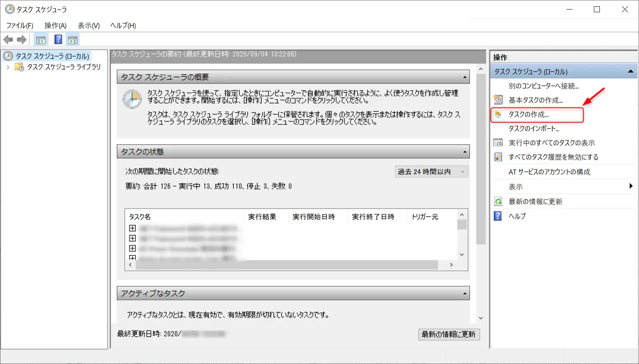Click タスクのインポート... action
639x364 pixels.
click(x=534, y=128)
